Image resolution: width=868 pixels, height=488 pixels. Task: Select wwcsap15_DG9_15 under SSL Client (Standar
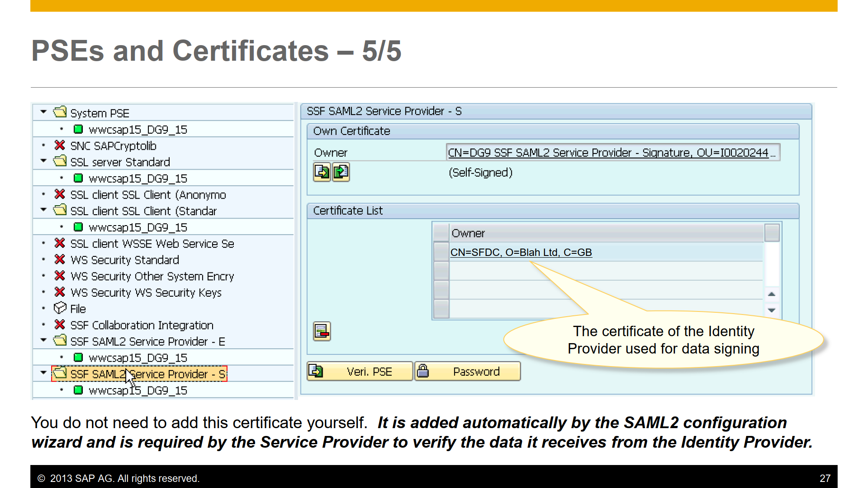coord(138,227)
